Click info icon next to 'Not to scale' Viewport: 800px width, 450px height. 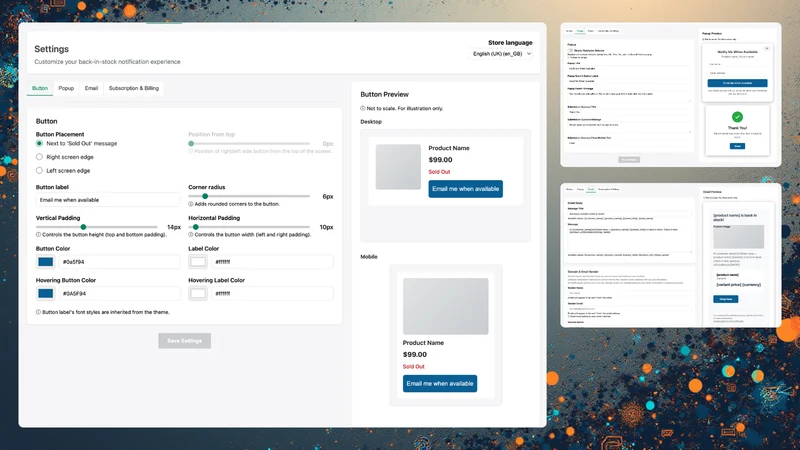coord(363,108)
